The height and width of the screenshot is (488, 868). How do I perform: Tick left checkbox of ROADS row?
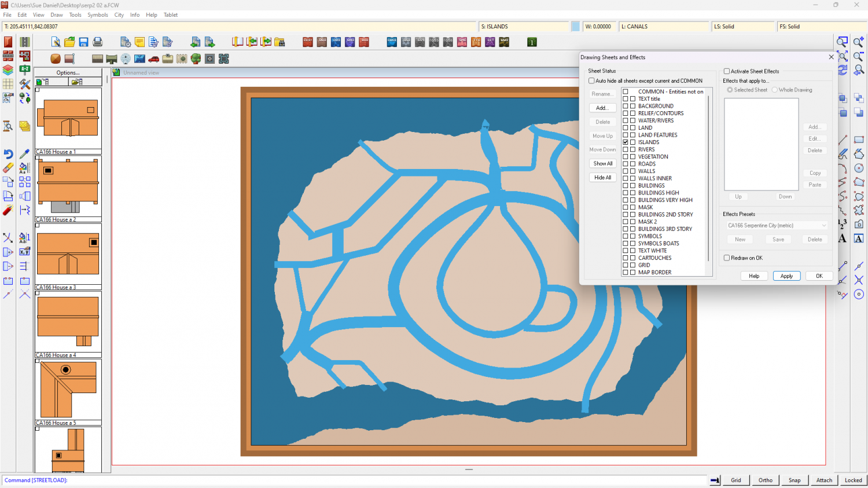coord(626,164)
